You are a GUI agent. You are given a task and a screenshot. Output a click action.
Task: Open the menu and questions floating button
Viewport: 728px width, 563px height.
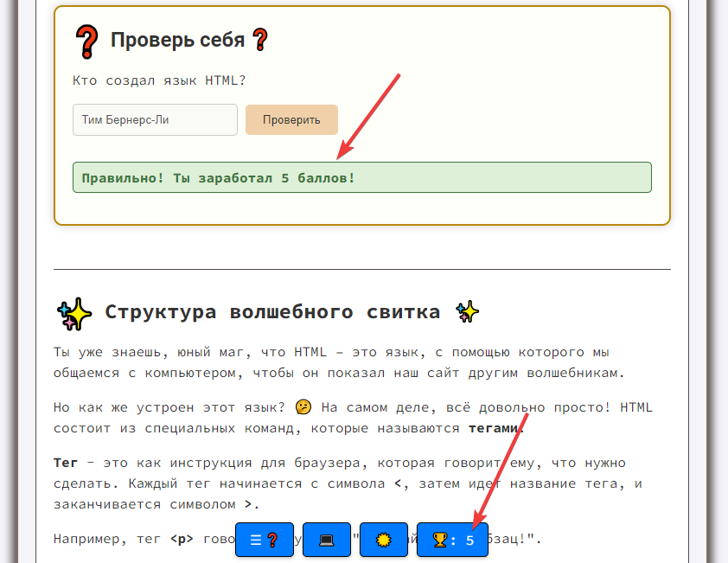click(265, 540)
